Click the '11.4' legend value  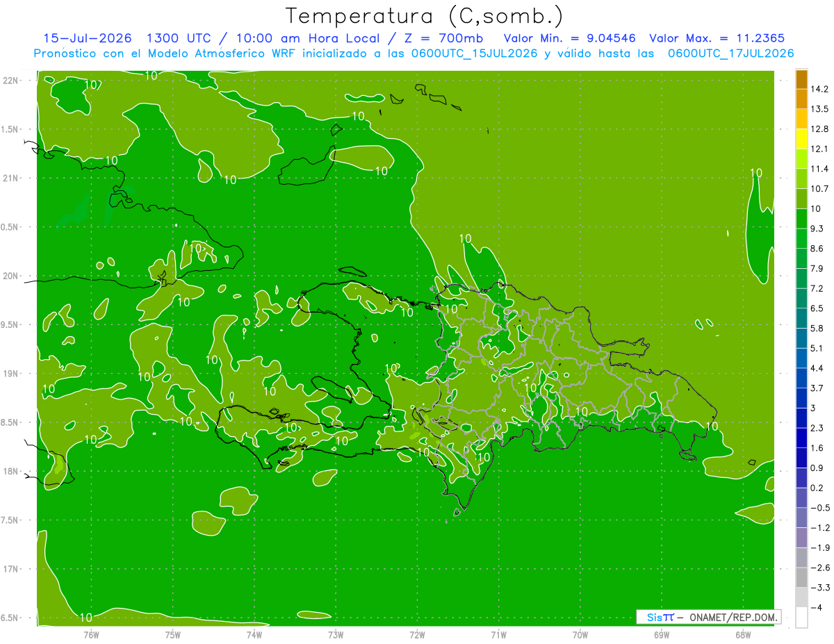819,169
